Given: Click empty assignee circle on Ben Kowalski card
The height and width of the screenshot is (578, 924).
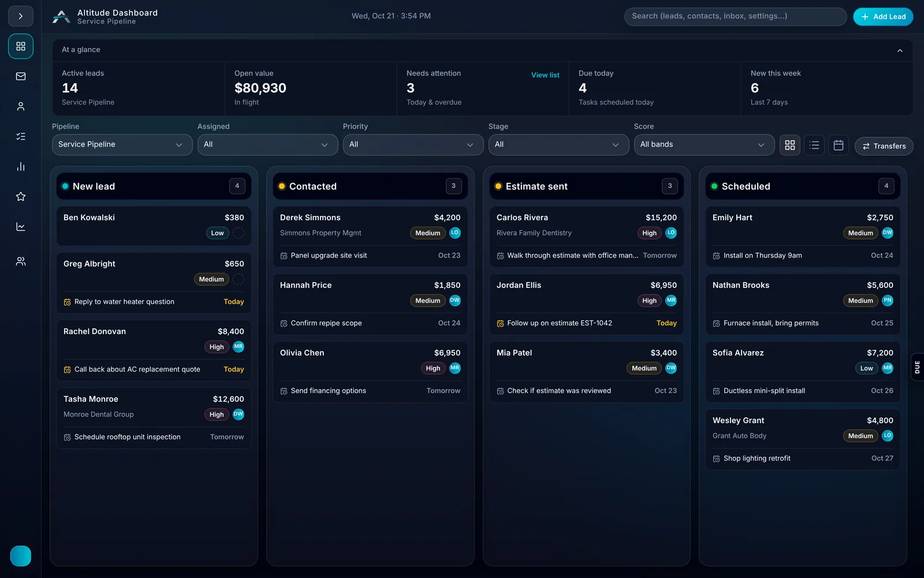Looking at the screenshot, I should pyautogui.click(x=239, y=233).
